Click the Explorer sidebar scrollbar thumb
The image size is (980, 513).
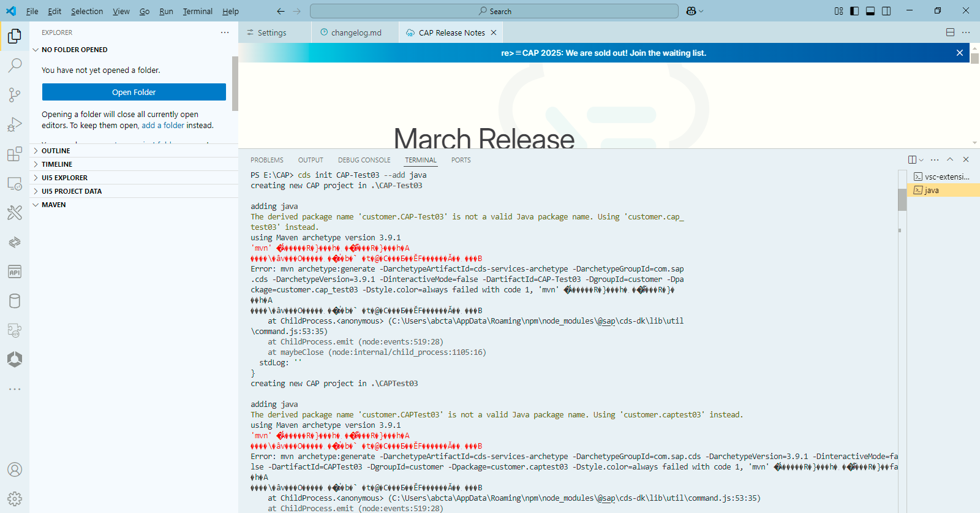click(235, 83)
